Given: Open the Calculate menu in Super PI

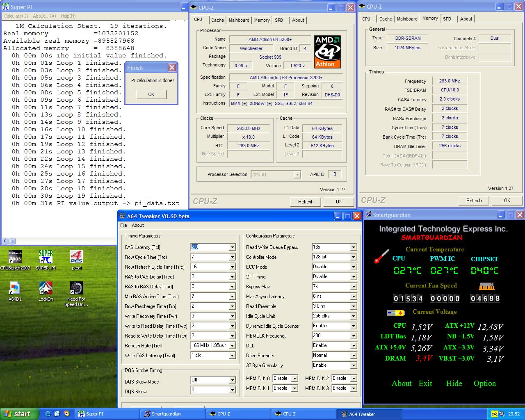Looking at the screenshot, I should [16, 16].
